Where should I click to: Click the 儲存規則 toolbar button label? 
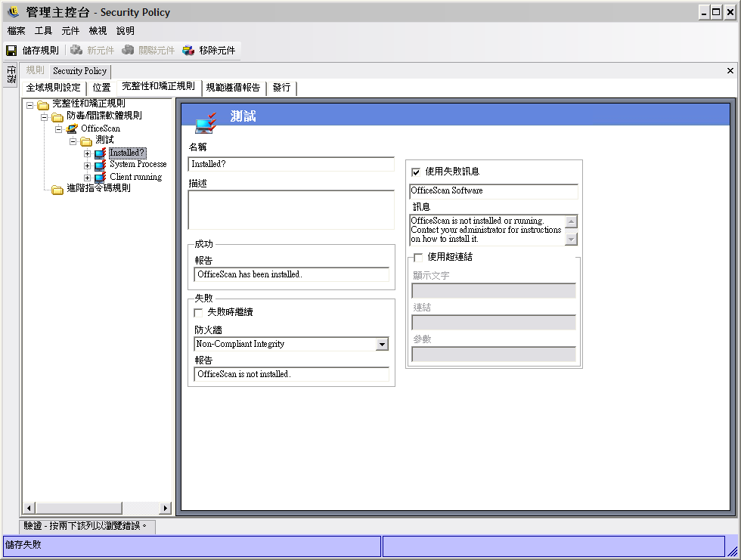tap(41, 50)
